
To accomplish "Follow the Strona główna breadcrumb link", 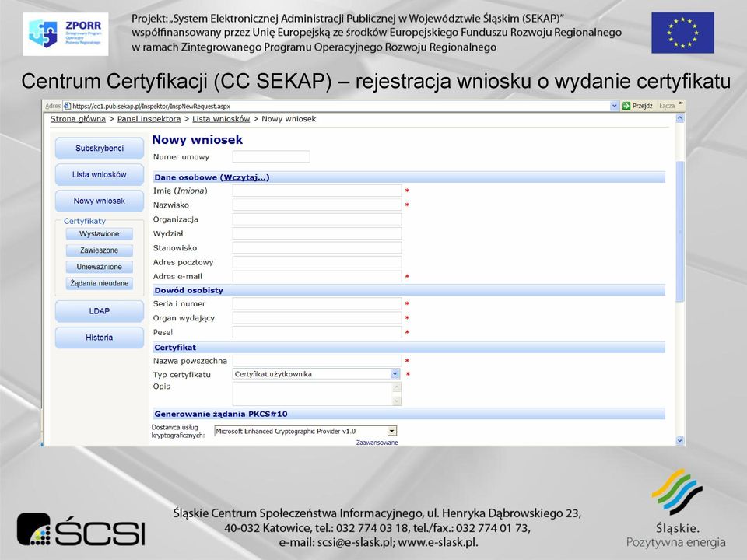I will (x=78, y=119).
